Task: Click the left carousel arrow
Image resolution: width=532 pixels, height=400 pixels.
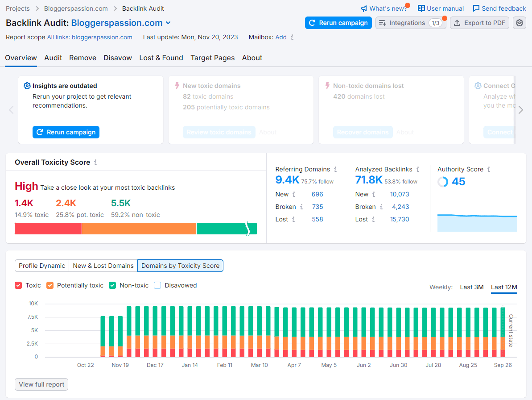Action: point(11,109)
